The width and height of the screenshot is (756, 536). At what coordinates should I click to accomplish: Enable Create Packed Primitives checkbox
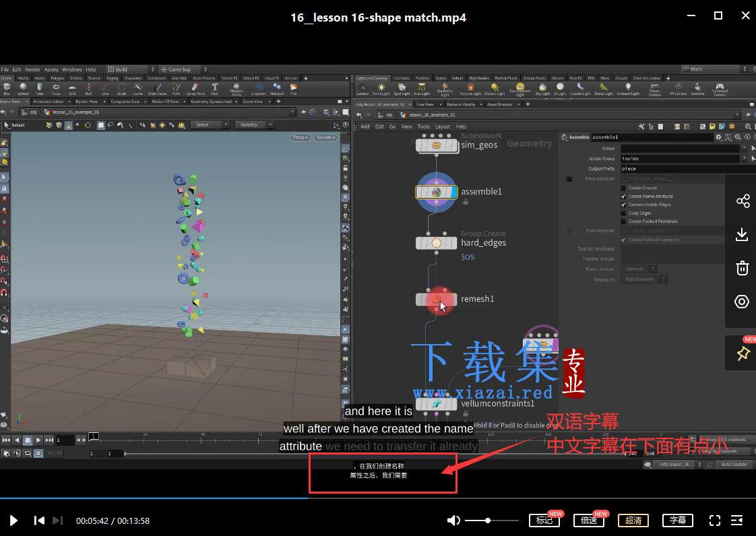tap(623, 222)
